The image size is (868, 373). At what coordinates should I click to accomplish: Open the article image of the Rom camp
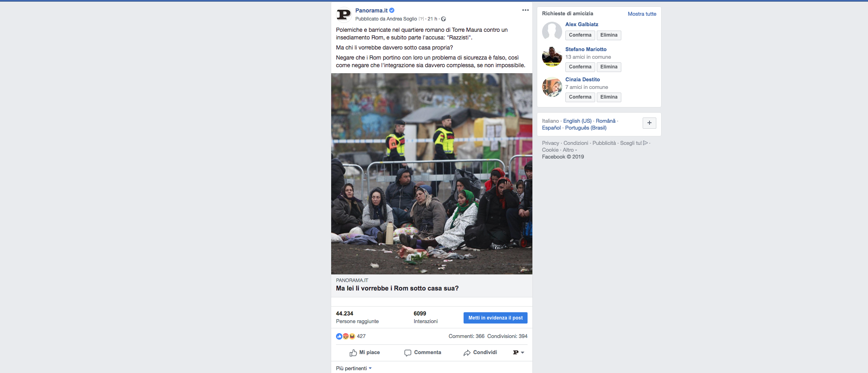(432, 174)
